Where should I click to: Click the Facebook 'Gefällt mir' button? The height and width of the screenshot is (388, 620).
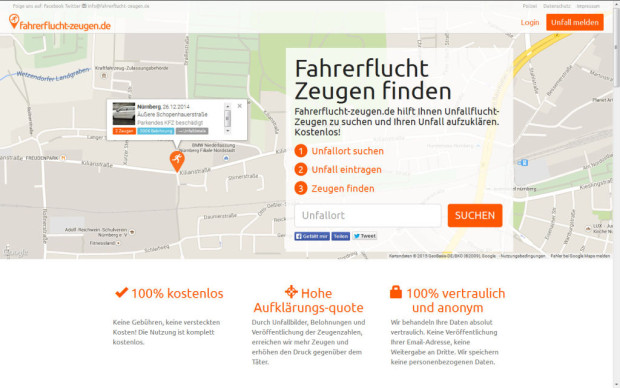(312, 236)
